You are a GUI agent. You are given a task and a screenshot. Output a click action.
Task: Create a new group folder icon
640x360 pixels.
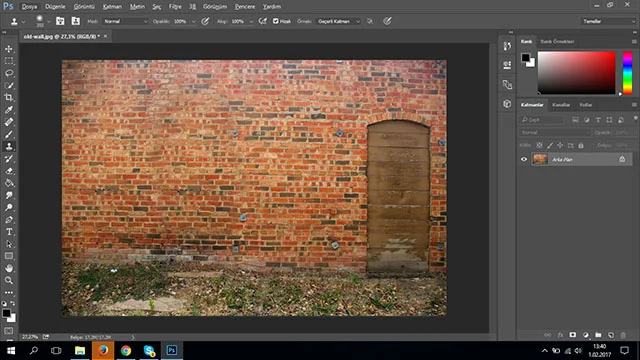coord(598,335)
